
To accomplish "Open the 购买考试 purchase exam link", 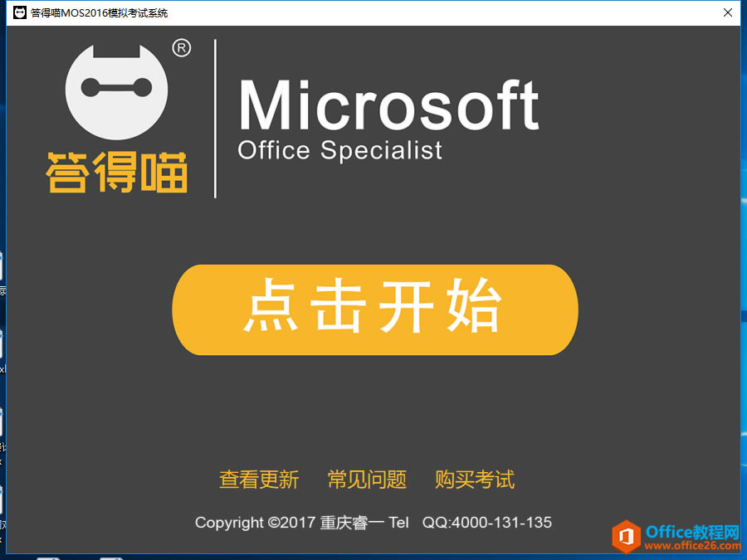I will coord(474,480).
